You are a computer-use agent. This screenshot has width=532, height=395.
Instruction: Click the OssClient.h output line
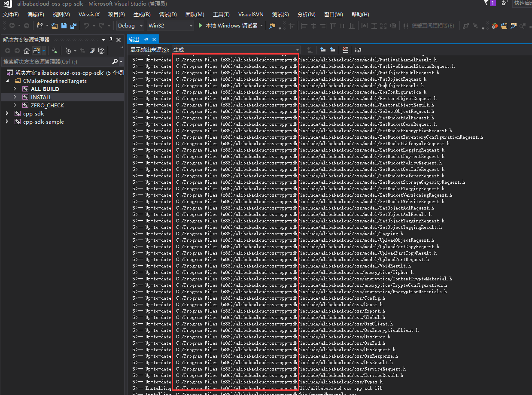click(x=262, y=324)
